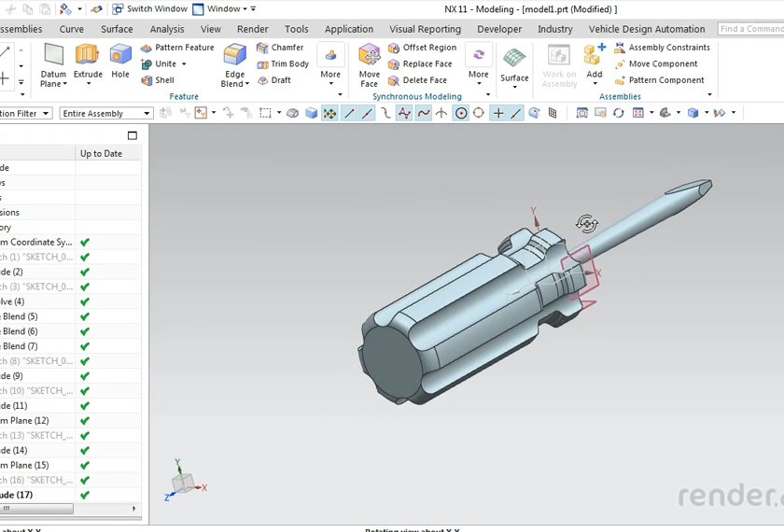Activate the Move Face tool

[370, 63]
